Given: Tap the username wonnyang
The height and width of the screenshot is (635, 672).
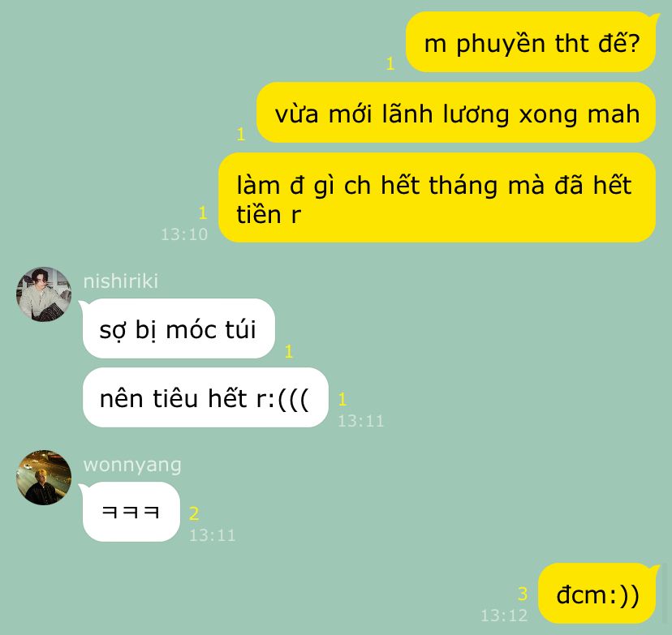Looking at the screenshot, I should coord(132,465).
